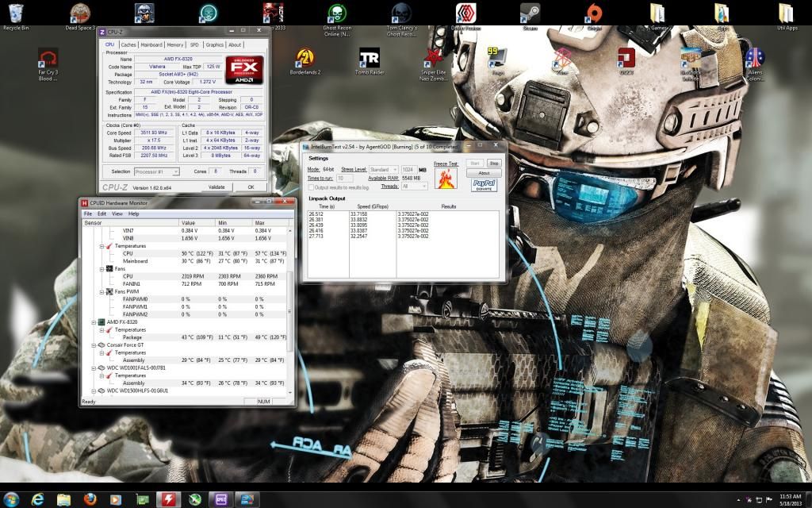Click the About button in IntelBurnTest
Screen dimensions: 812x508
coord(484,173)
